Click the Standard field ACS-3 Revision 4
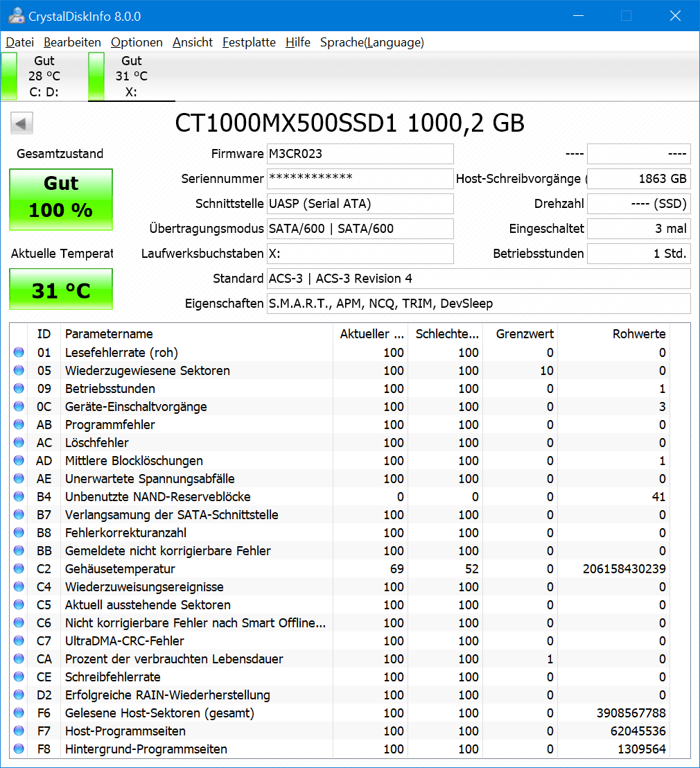 point(479,279)
